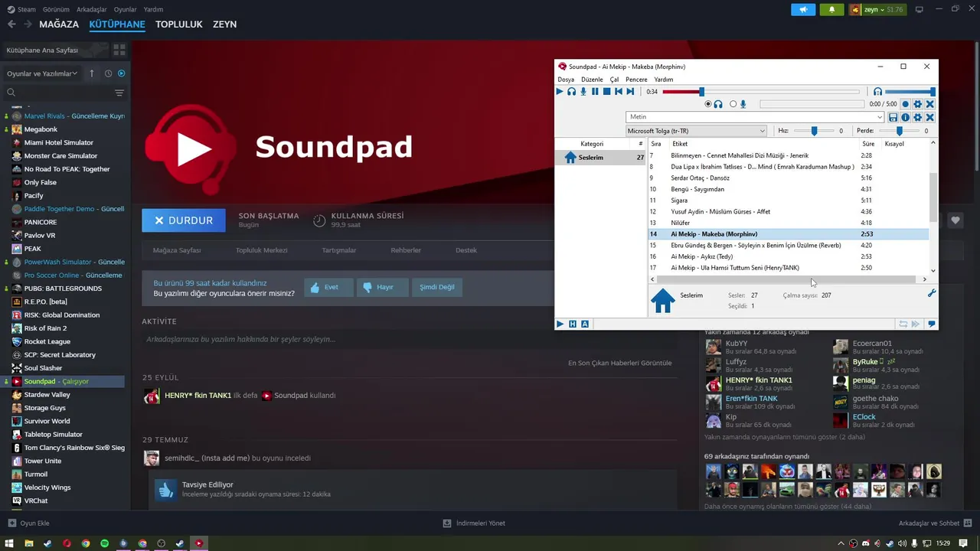Image resolution: width=980 pixels, height=551 pixels.
Task: Open zeyn account dropdown in Steam
Action: point(877,9)
